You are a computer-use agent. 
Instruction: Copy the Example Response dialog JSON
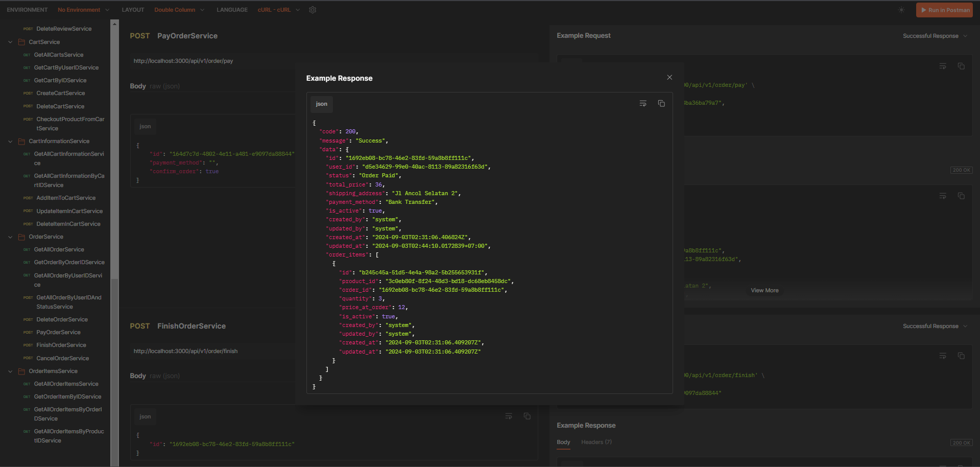point(661,104)
